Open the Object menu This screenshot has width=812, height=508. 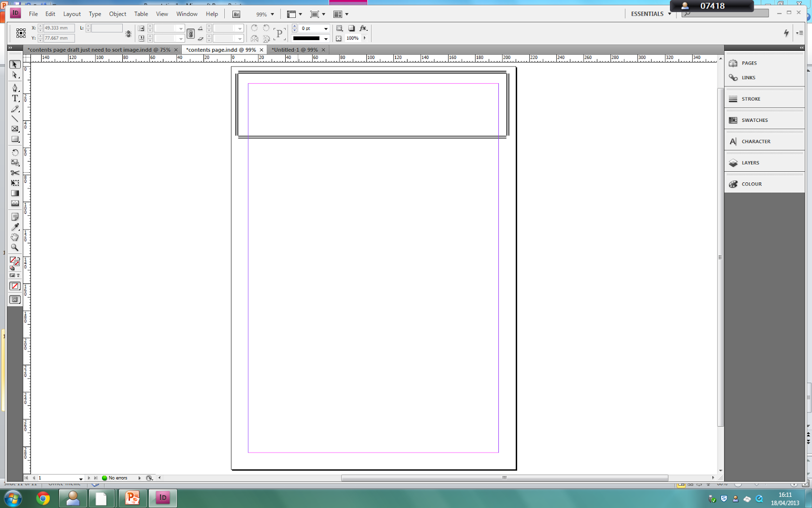118,14
